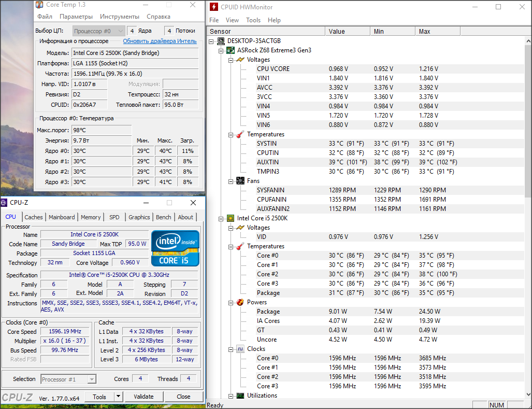Switch to the Bench tab in CPU-Z
Screen dimensions: 532x409
pyautogui.click(x=164, y=217)
